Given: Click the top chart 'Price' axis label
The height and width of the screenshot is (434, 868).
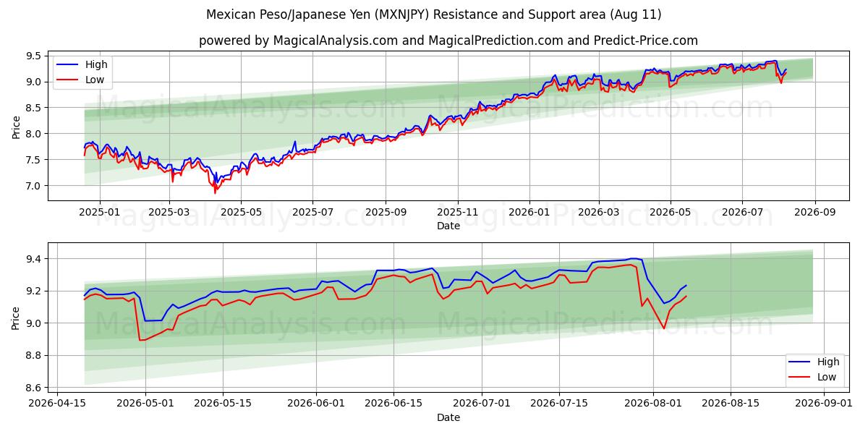Looking at the screenshot, I should pos(16,127).
